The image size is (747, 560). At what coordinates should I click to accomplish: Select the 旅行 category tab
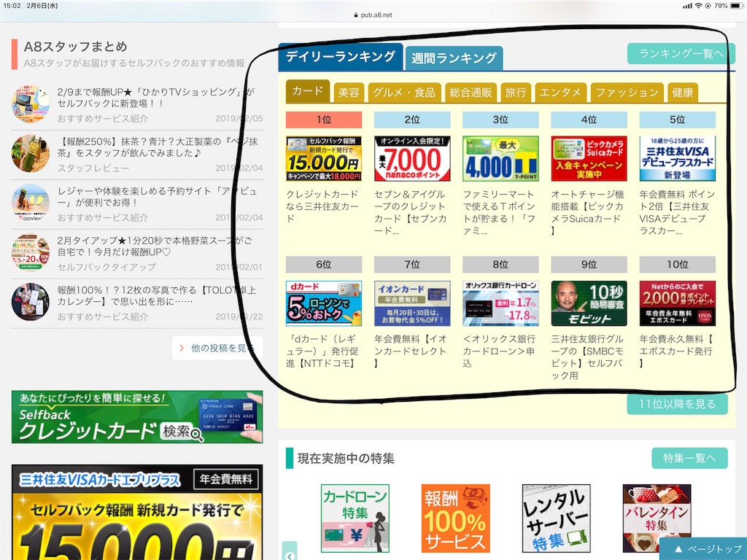click(x=516, y=93)
